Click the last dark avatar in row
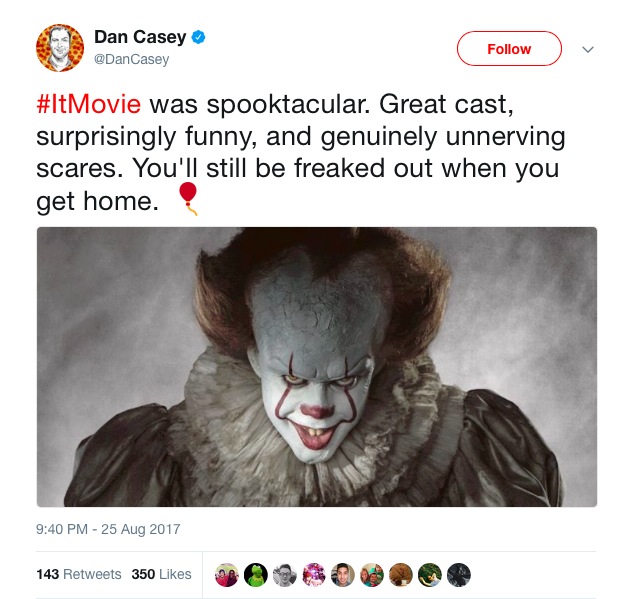The height and width of the screenshot is (599, 629). tap(458, 575)
